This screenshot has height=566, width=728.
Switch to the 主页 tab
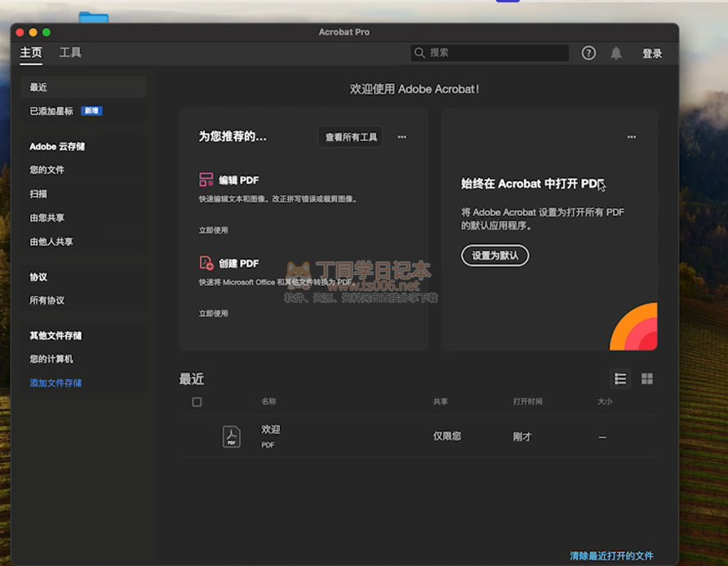(x=31, y=52)
